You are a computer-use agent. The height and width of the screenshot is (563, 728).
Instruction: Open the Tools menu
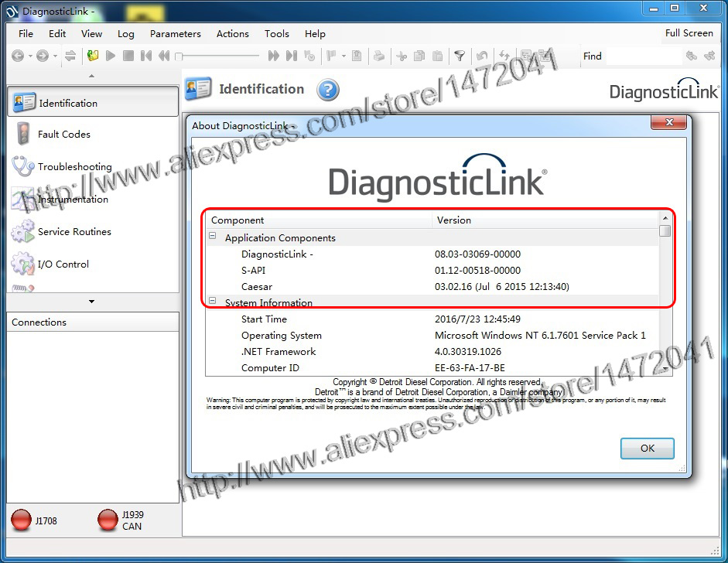(x=276, y=34)
